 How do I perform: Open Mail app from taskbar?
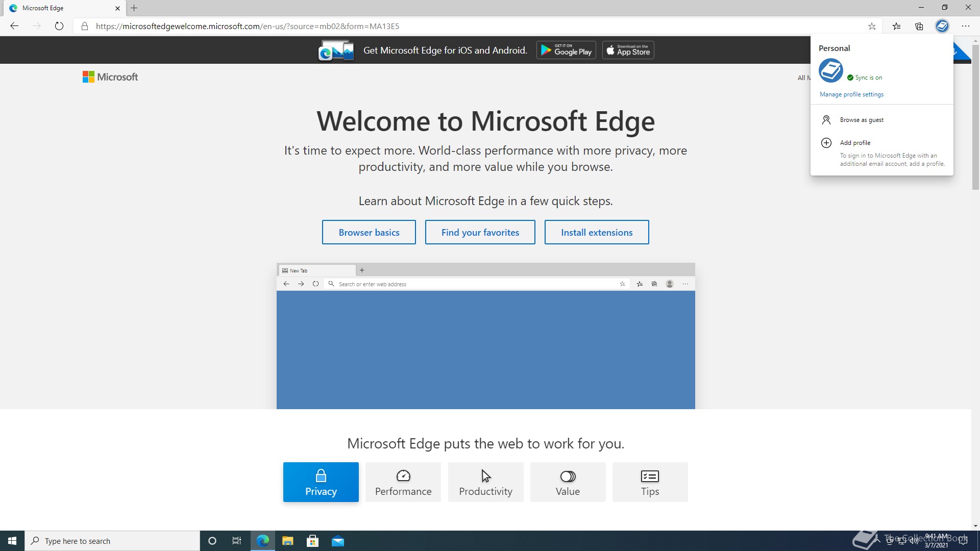pyautogui.click(x=338, y=541)
